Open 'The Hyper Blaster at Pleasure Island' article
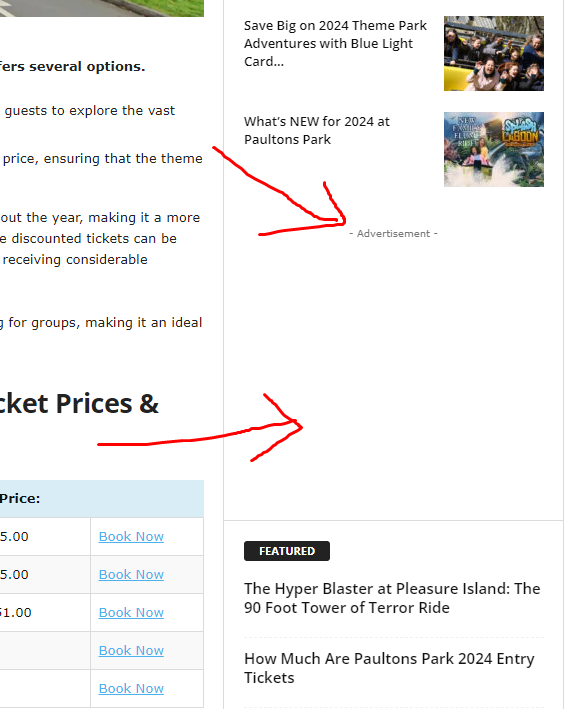The width and height of the screenshot is (576, 709). [x=392, y=598]
